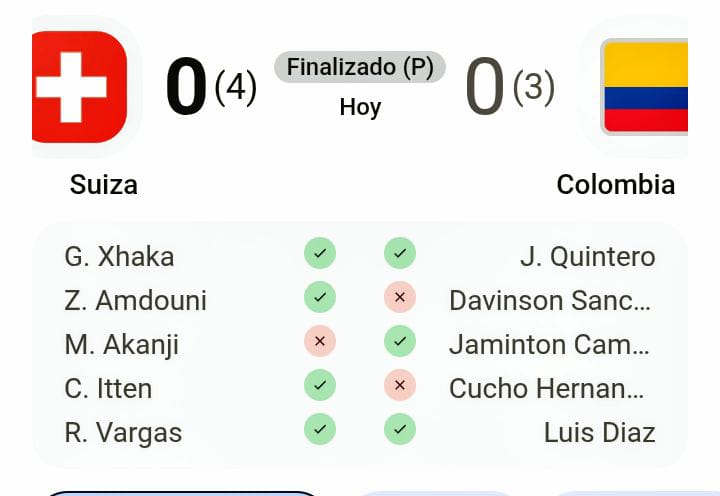The height and width of the screenshot is (496, 720).
Task: Click the Finalizado (P) status badge
Action: pyautogui.click(x=360, y=67)
